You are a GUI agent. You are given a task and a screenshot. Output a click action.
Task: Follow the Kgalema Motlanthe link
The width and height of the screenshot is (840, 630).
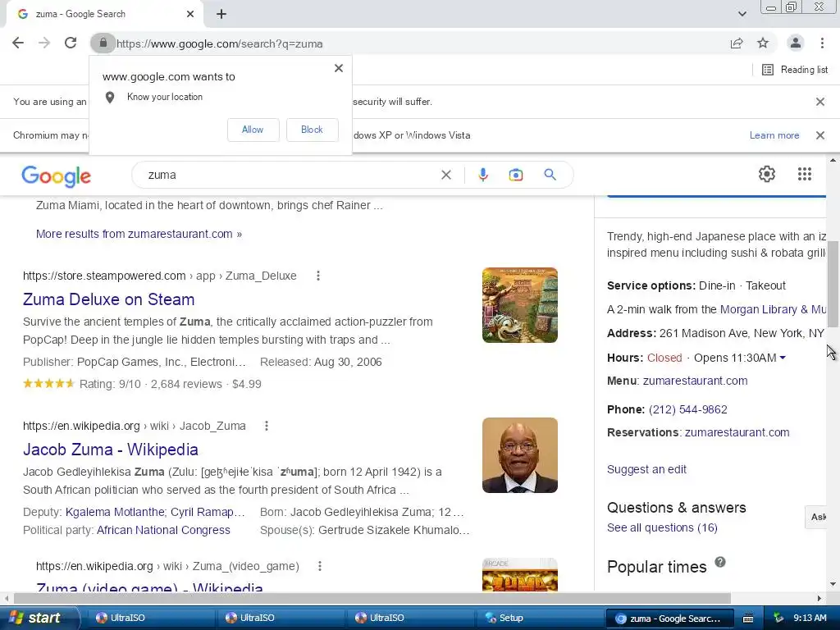[x=115, y=512]
